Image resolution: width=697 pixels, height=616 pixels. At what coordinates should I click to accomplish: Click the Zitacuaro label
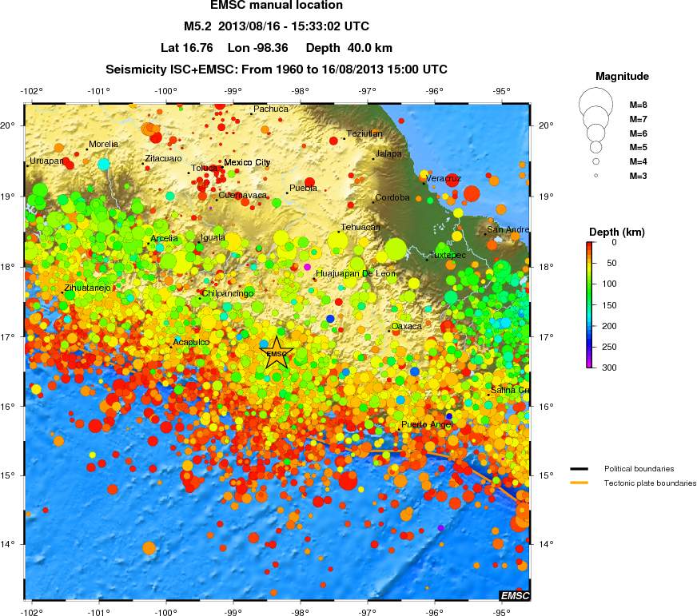tap(163, 159)
